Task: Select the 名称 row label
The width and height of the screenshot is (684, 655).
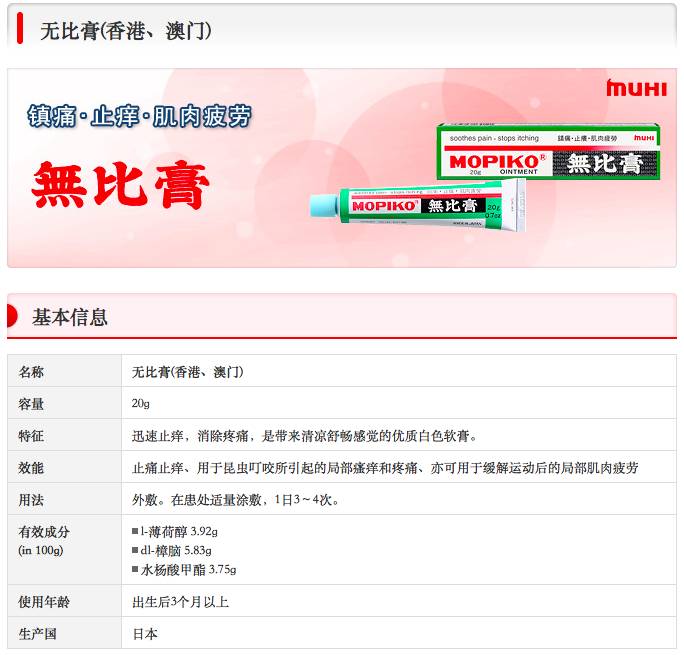Action: point(31,372)
